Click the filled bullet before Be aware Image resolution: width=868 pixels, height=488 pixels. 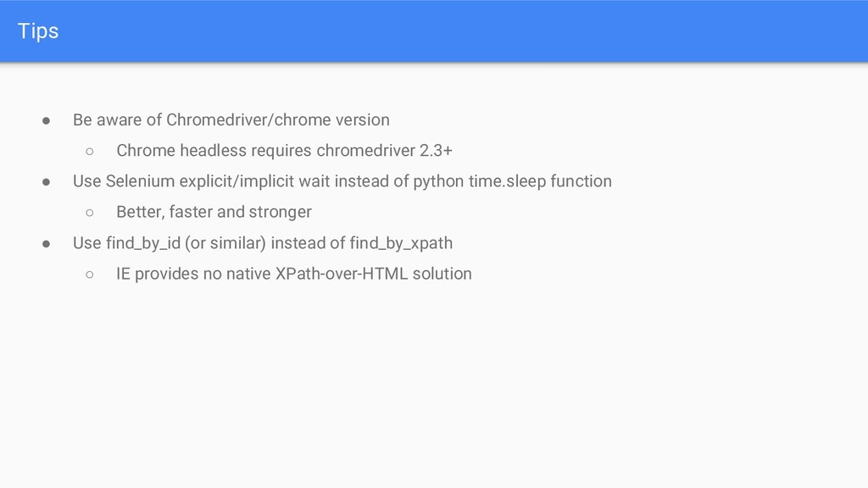click(46, 120)
